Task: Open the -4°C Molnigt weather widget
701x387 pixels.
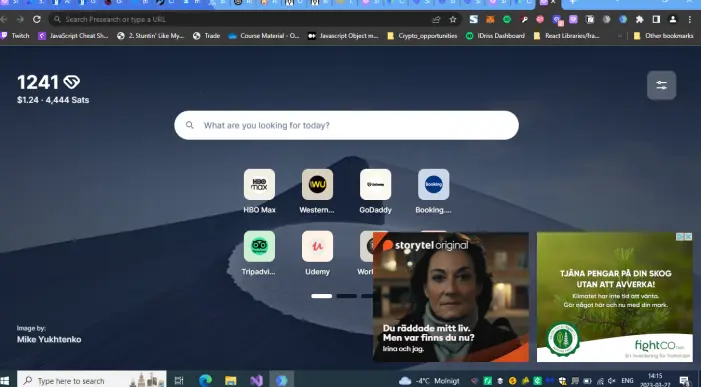Action: click(x=429, y=381)
